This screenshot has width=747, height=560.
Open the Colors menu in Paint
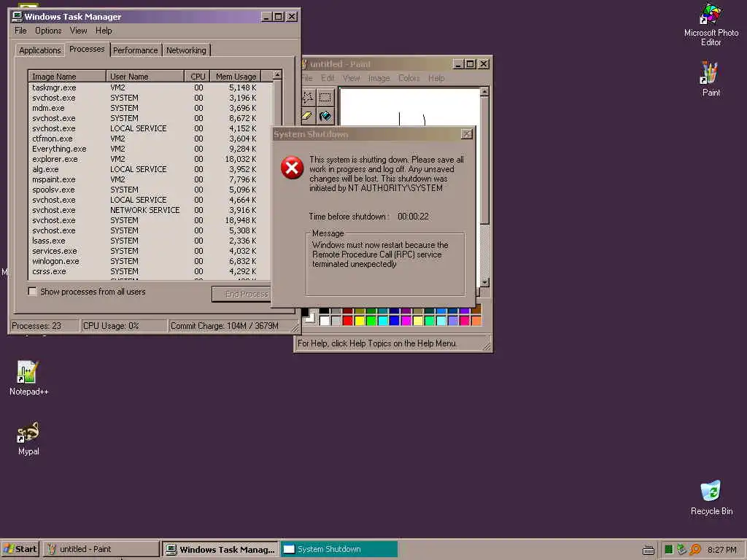(409, 78)
